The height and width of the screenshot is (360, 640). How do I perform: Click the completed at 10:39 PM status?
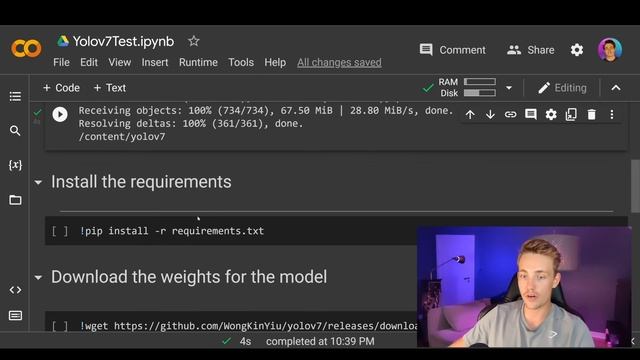point(320,341)
